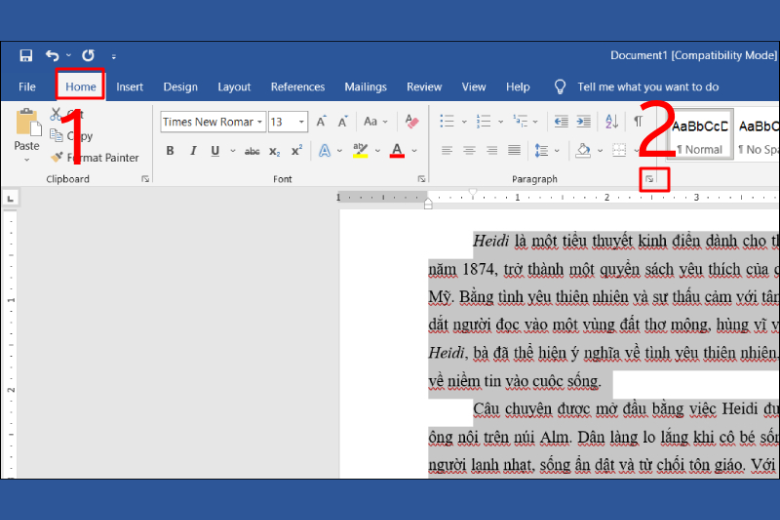The width and height of the screenshot is (780, 520).
Task: Toggle subscript formatting
Action: click(x=275, y=151)
